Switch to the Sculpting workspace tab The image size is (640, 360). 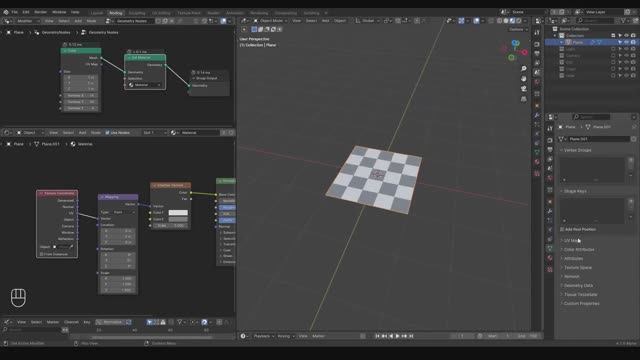(137, 13)
